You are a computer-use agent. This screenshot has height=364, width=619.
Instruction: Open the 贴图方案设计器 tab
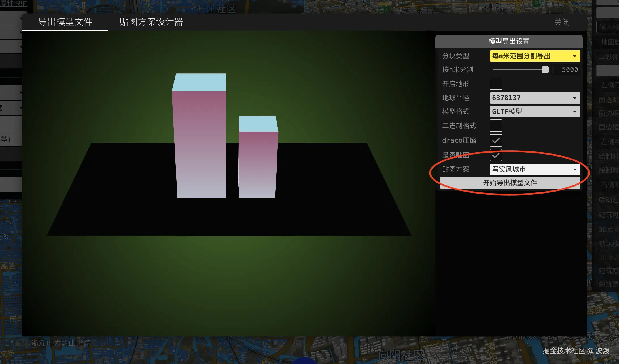(151, 22)
